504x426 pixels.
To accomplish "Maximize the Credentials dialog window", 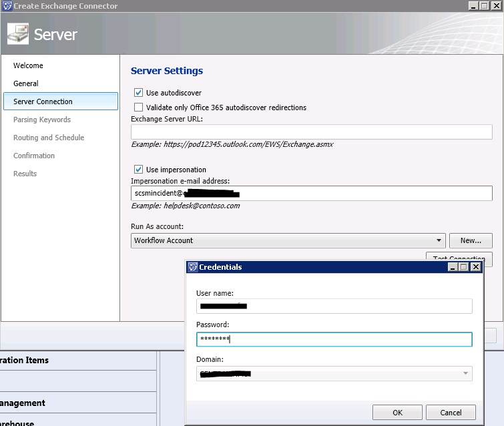I will [x=464, y=267].
